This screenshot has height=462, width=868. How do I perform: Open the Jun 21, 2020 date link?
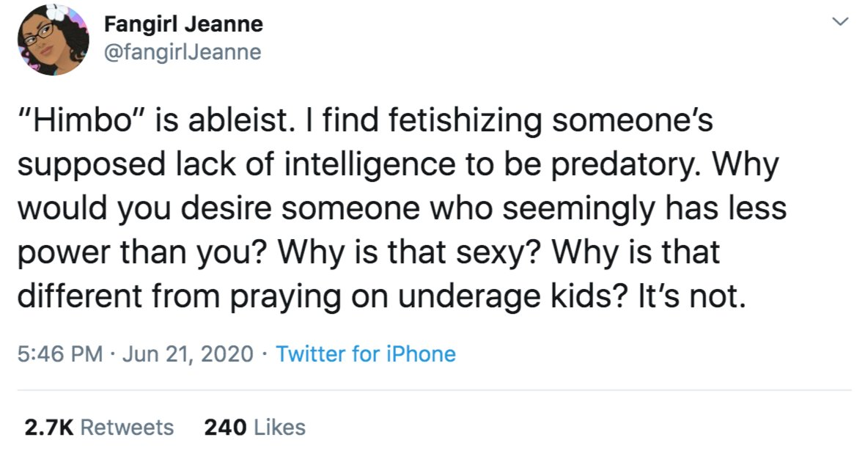188,353
